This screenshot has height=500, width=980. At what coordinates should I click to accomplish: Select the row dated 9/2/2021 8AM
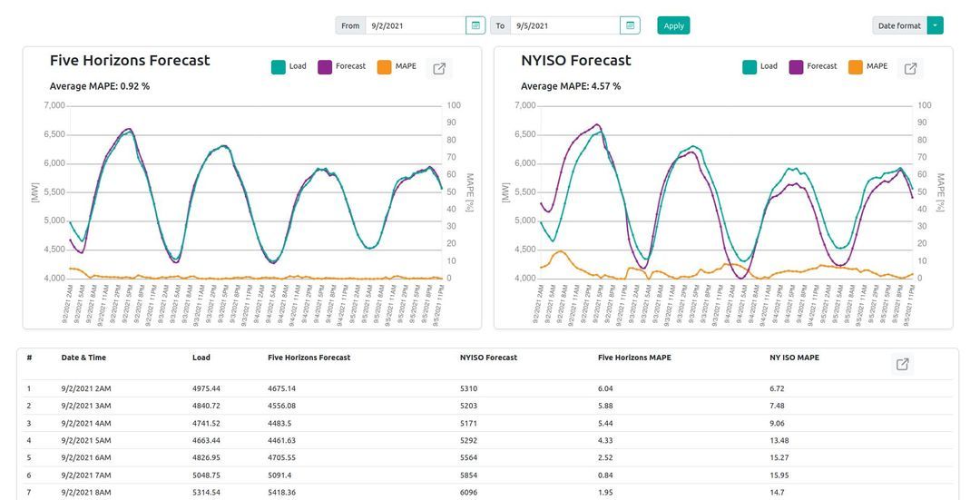pos(487,493)
